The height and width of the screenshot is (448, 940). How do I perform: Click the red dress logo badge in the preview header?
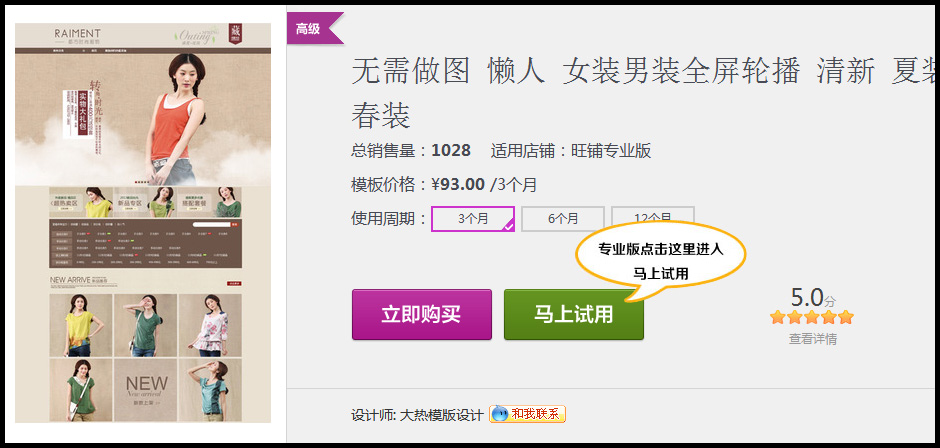[236, 34]
